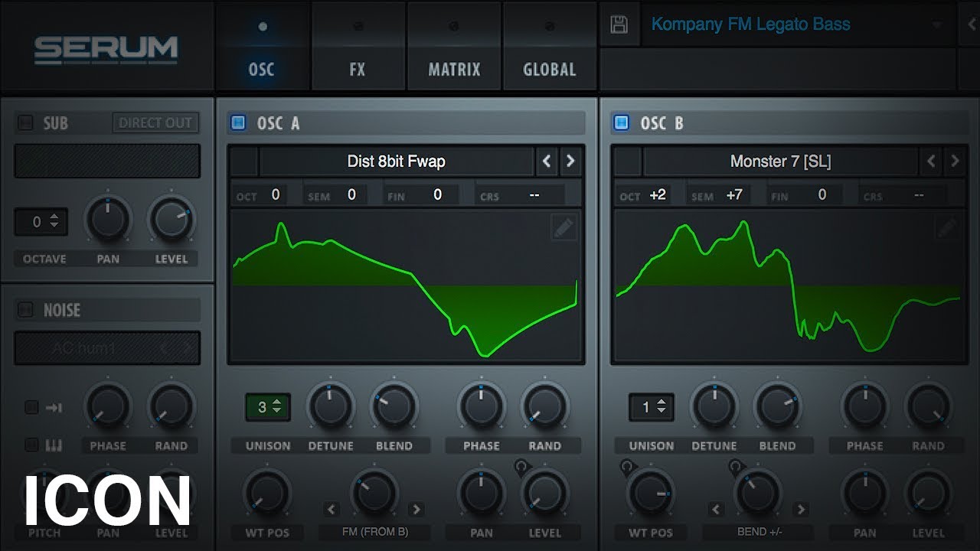
Task: Click the OSC B waveform display
Action: point(789,285)
